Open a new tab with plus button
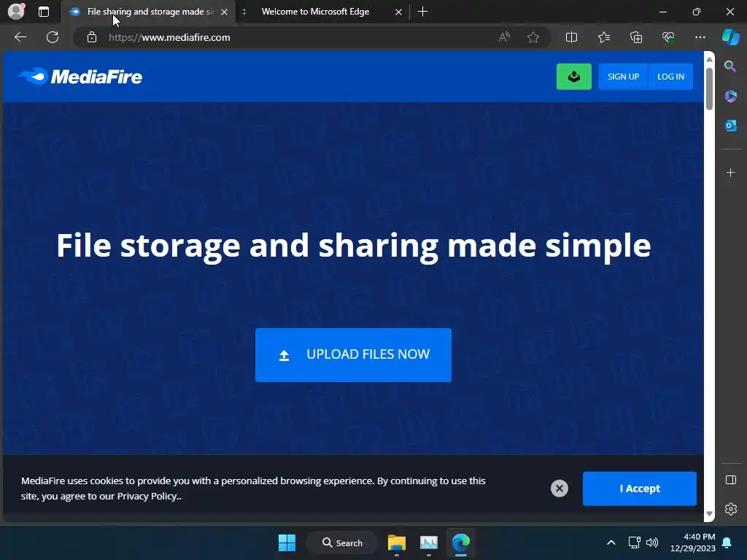The image size is (747, 560). pos(422,12)
